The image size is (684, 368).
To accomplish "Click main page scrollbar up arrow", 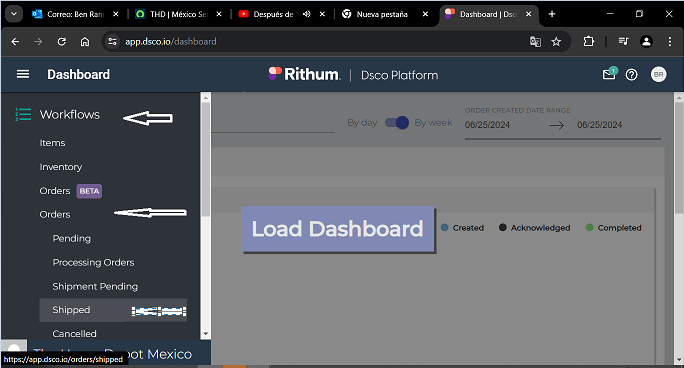I will click(x=679, y=98).
